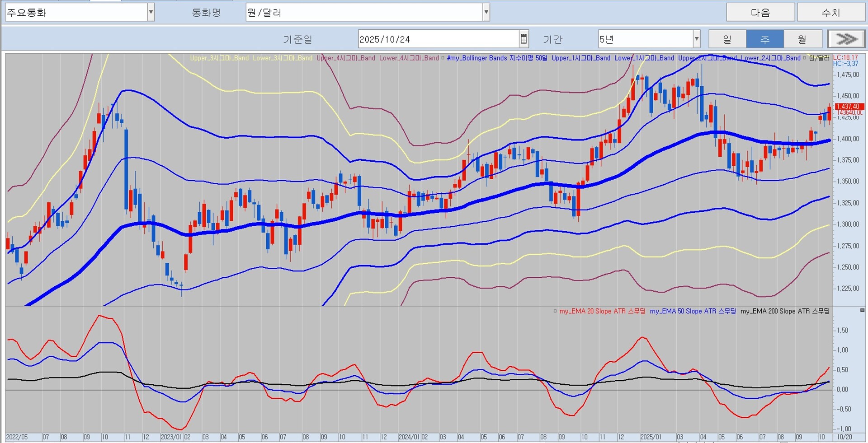Click the 수치 button

[831, 13]
